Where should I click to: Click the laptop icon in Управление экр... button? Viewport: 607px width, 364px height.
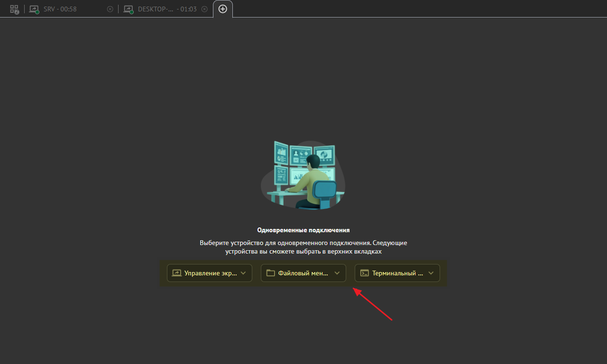[176, 273]
